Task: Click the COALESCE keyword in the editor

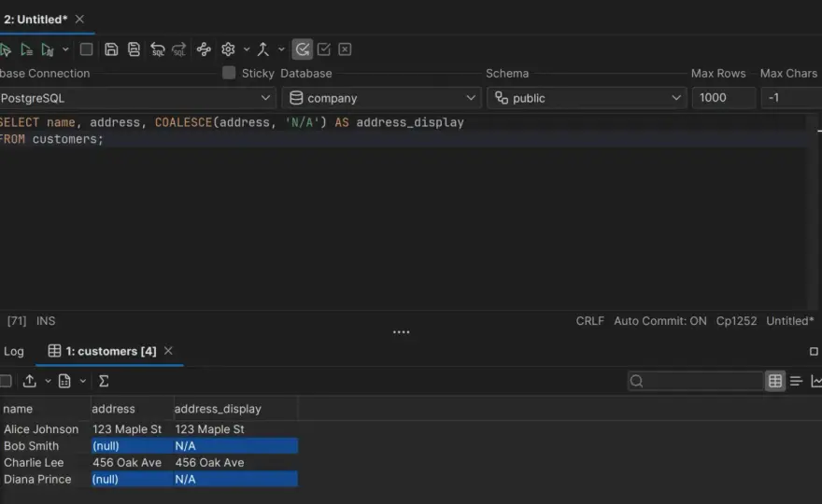Action: [x=183, y=122]
